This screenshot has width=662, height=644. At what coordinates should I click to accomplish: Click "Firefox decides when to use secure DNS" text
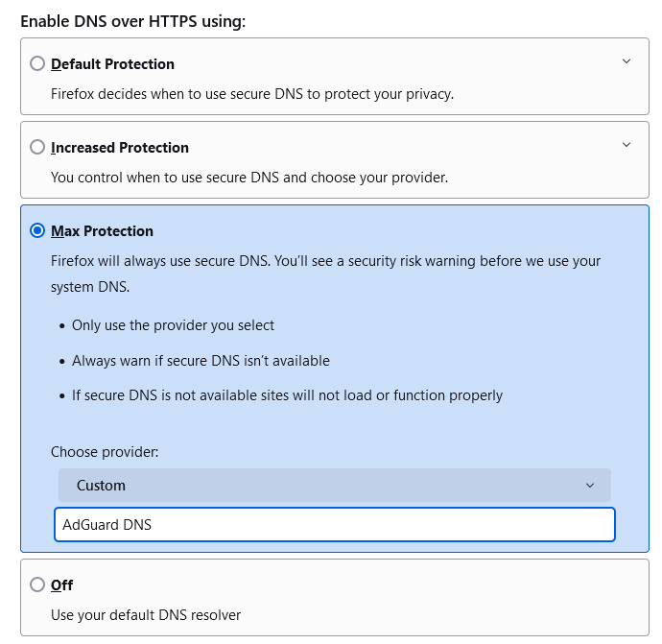(x=251, y=94)
